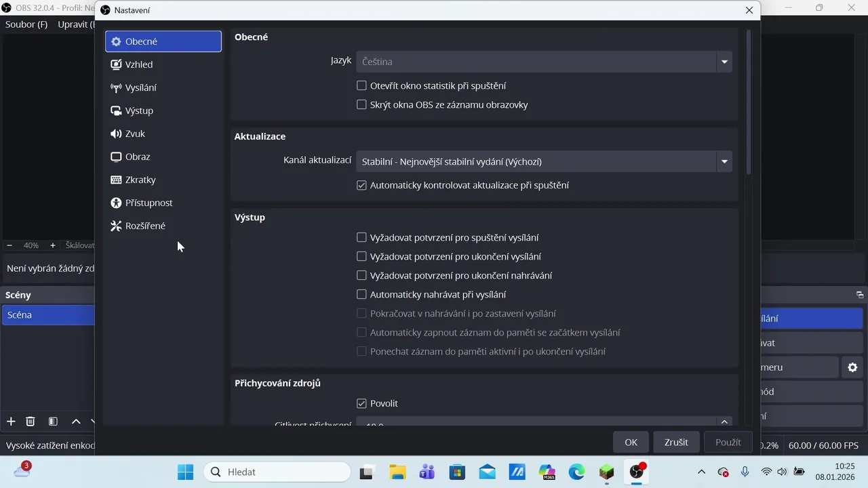
Task: Open the Zkratky keyboard icon
Action: (116, 180)
